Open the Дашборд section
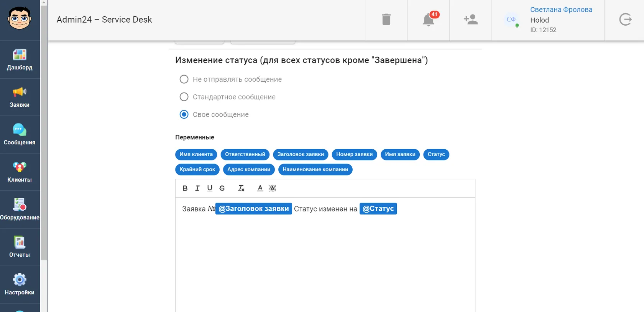This screenshot has height=312, width=644. 20,59
